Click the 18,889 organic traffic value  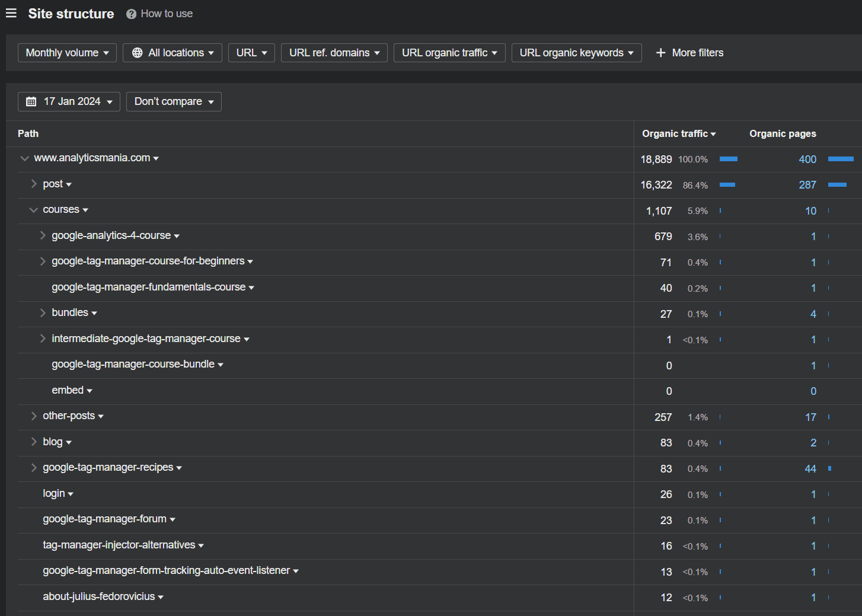point(656,159)
